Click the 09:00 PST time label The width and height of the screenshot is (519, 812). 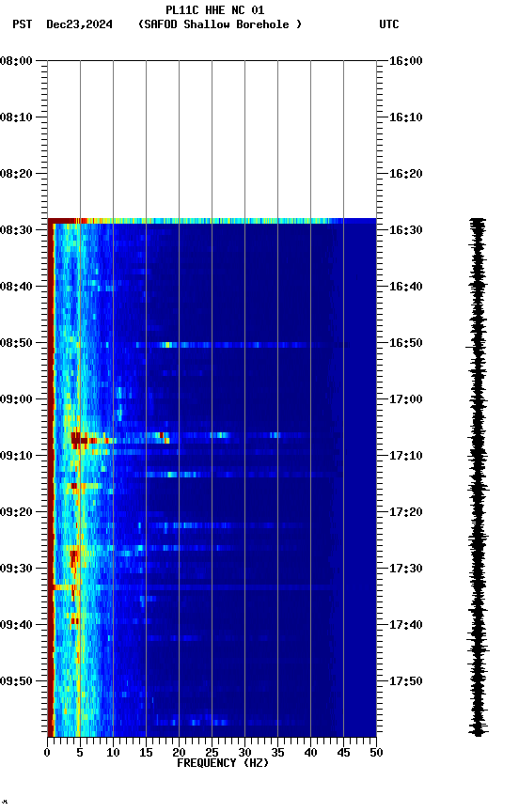click(x=16, y=399)
